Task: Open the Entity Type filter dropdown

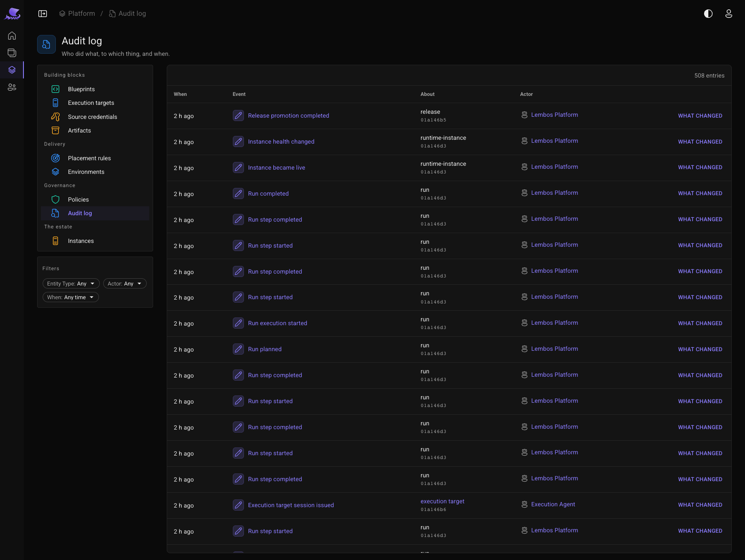Action: [x=71, y=283]
